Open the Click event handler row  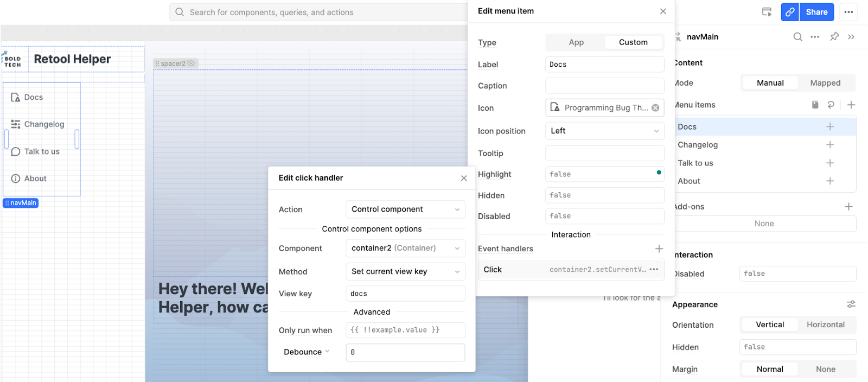[x=571, y=270]
